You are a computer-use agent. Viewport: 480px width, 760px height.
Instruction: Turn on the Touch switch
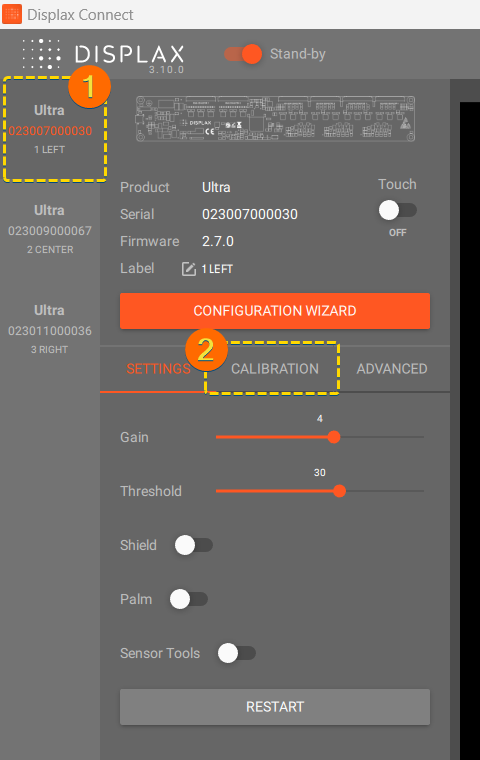coord(398,210)
